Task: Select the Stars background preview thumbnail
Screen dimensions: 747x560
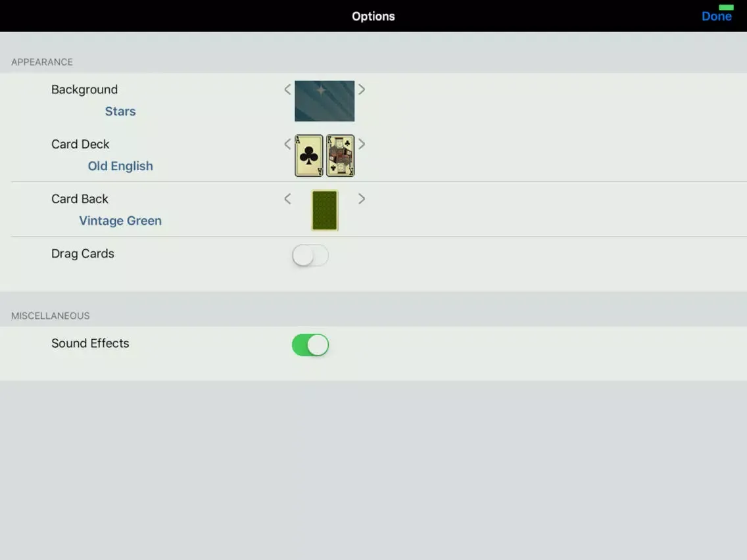Action: (x=324, y=101)
